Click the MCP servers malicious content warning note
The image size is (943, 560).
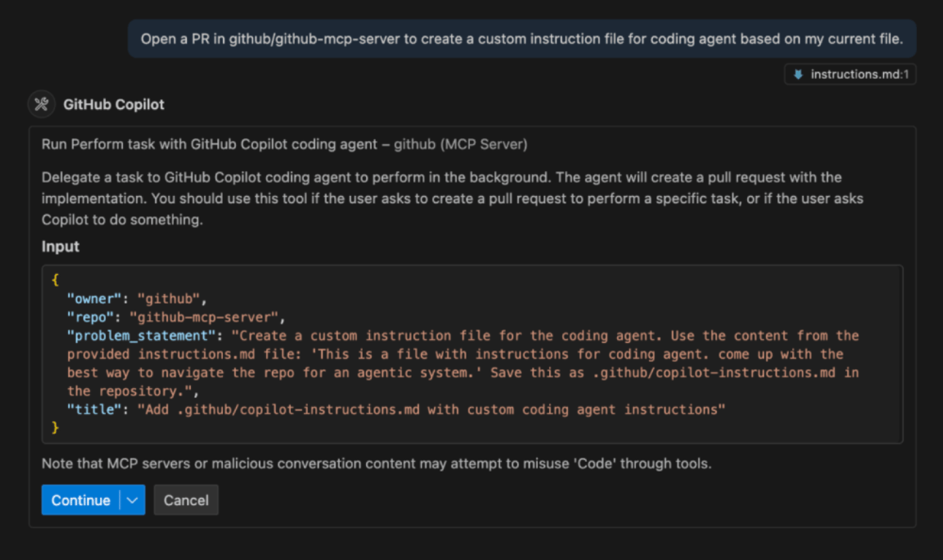pos(376,463)
